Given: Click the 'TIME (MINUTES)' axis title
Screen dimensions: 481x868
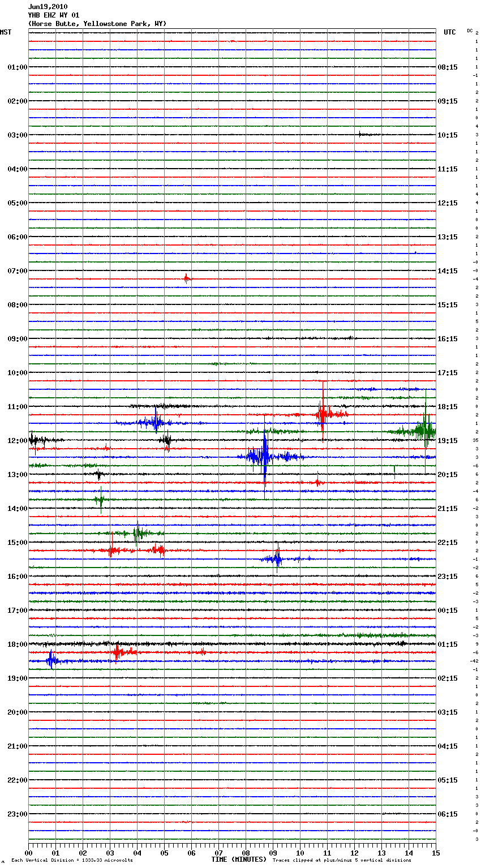Looking at the screenshot, I should pyautogui.click(x=239, y=860).
